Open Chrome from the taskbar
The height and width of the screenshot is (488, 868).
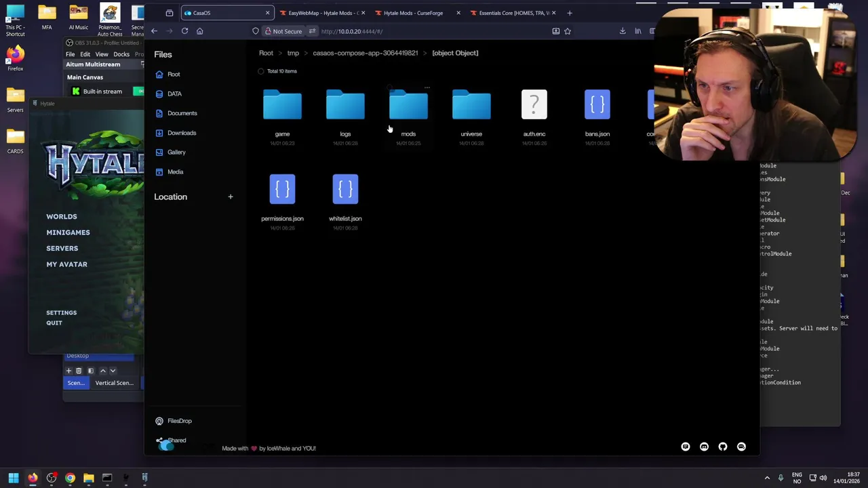(70, 478)
